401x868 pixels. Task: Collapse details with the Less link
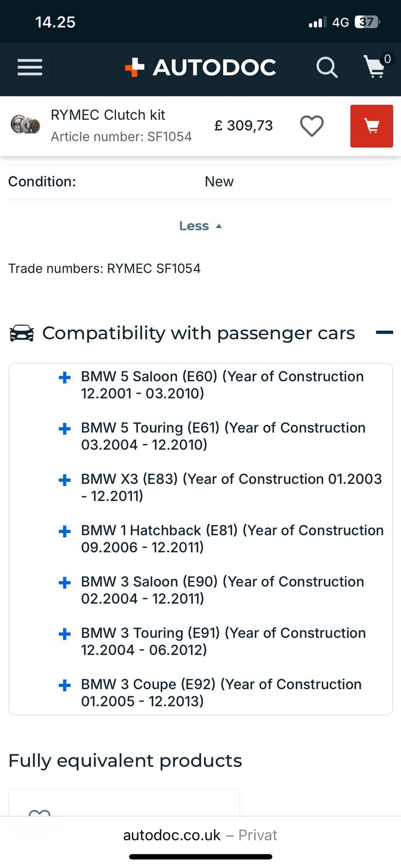click(x=200, y=226)
